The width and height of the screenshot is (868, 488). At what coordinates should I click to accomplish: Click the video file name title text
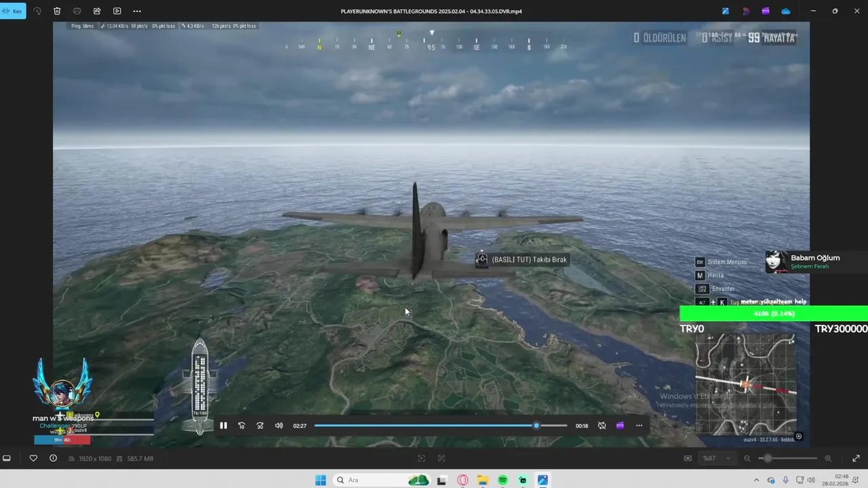(431, 11)
